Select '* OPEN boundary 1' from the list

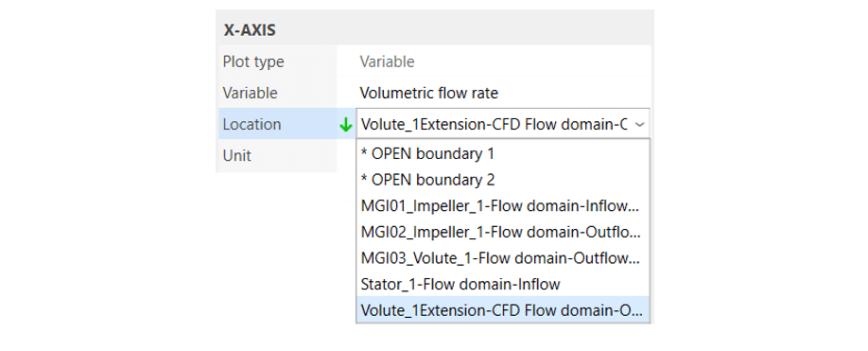(x=503, y=153)
